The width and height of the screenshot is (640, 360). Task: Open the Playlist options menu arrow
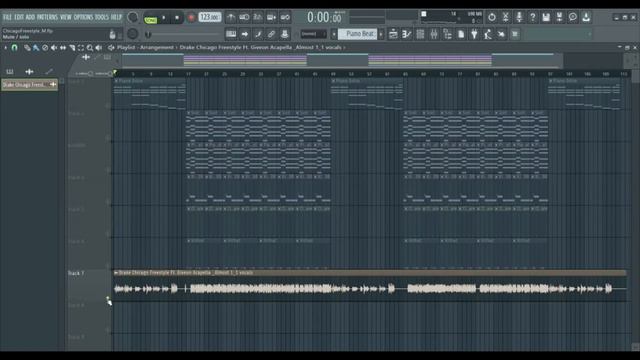click(x=6, y=48)
